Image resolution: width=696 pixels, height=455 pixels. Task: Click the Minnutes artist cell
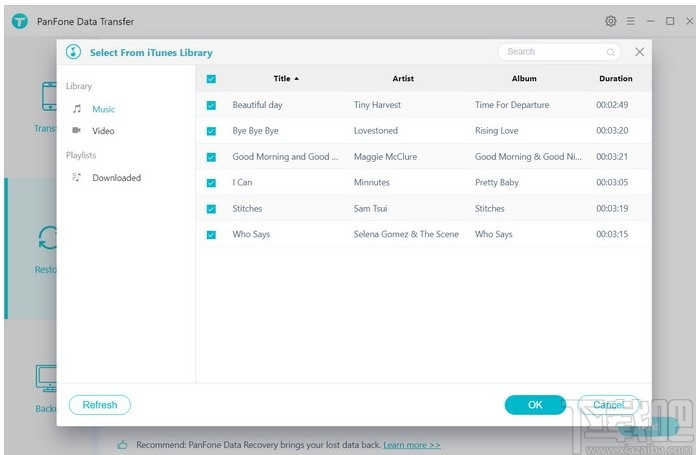pyautogui.click(x=372, y=182)
